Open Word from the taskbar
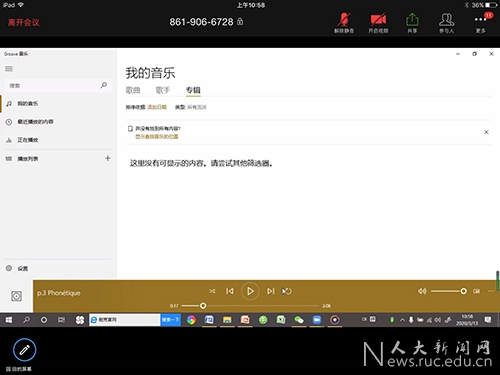 pos(209,320)
